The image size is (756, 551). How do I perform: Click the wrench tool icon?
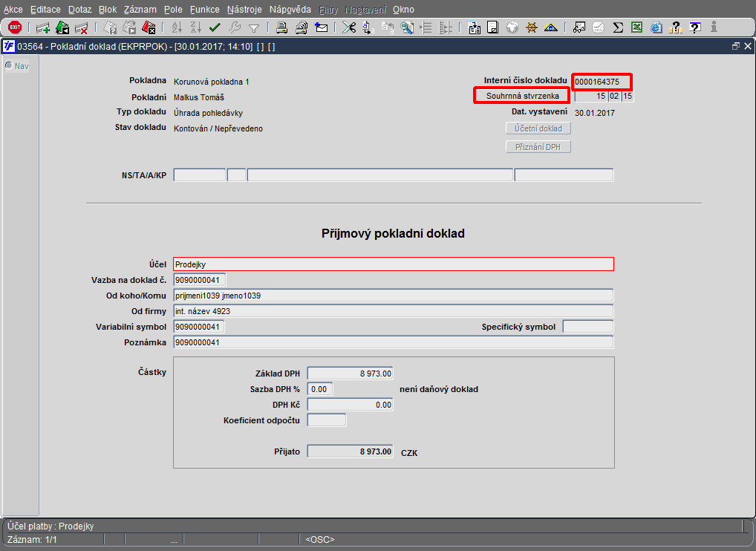[x=235, y=28]
